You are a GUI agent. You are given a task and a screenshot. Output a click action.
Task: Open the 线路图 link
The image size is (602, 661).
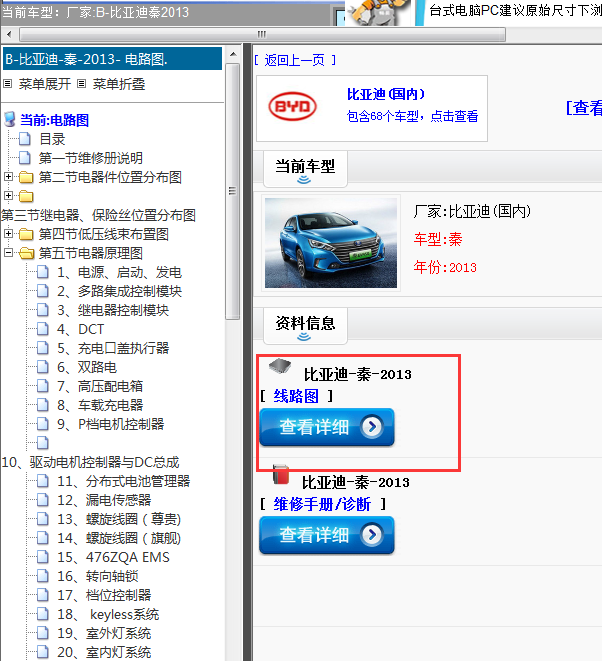coord(296,396)
